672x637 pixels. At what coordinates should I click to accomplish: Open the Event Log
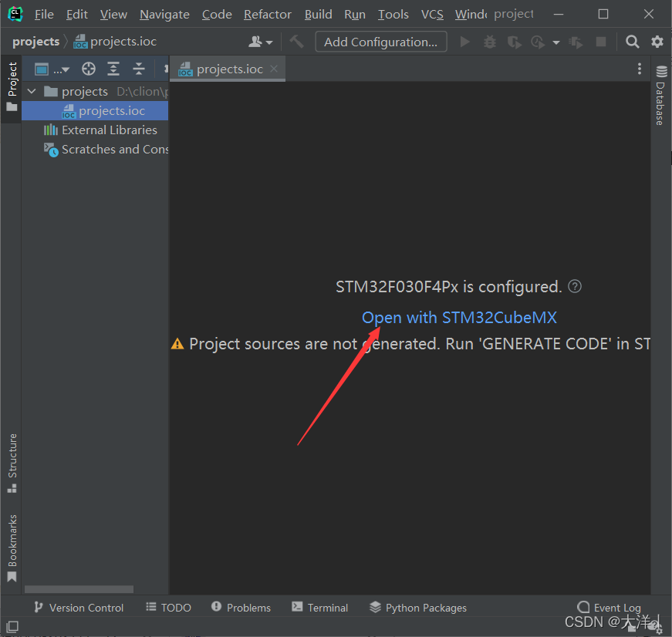click(x=609, y=608)
